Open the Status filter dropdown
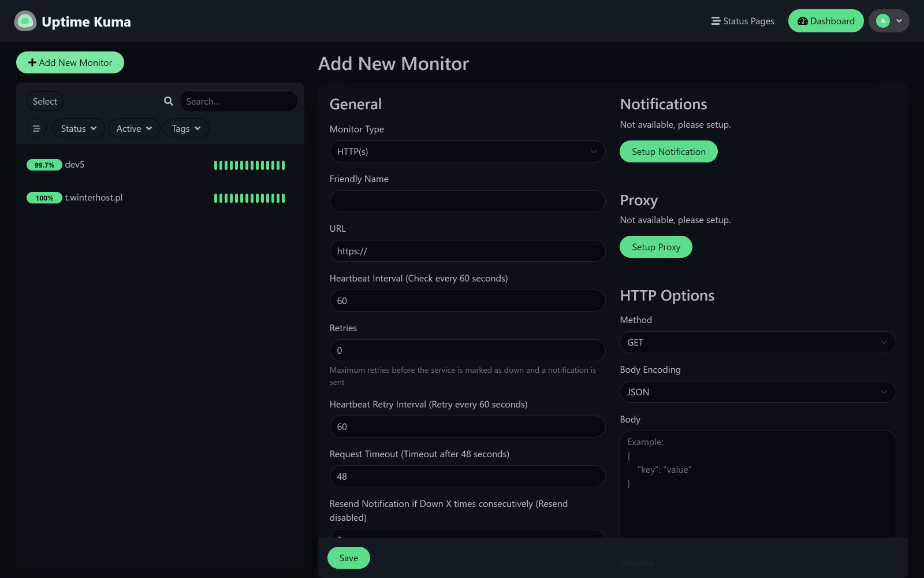 (79, 128)
